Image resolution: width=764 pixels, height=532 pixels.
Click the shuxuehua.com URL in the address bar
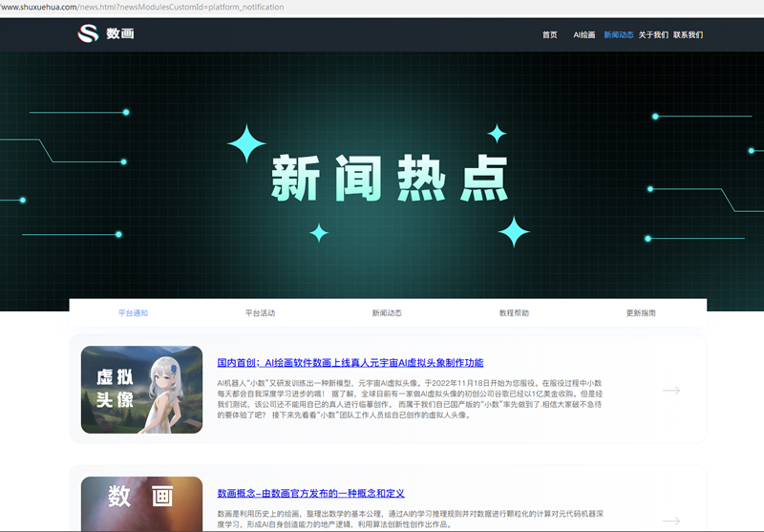[x=141, y=7]
